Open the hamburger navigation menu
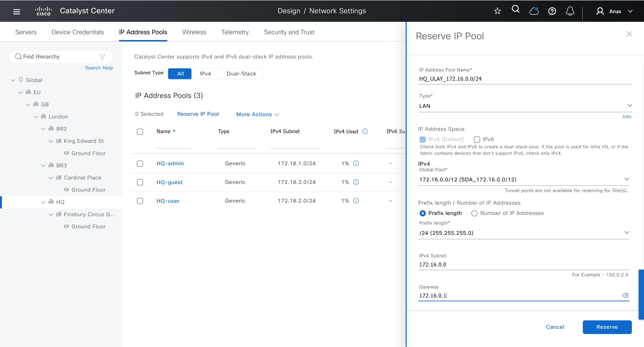 (x=17, y=11)
